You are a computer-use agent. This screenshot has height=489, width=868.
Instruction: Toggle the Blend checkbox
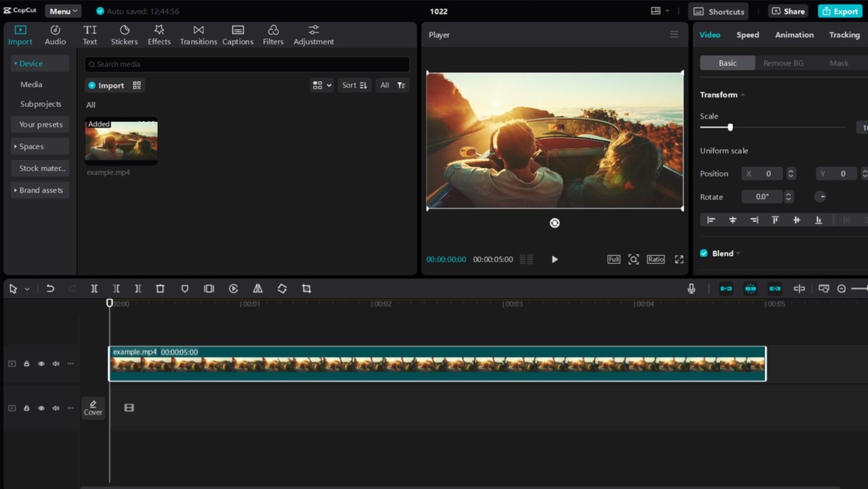[x=704, y=253]
